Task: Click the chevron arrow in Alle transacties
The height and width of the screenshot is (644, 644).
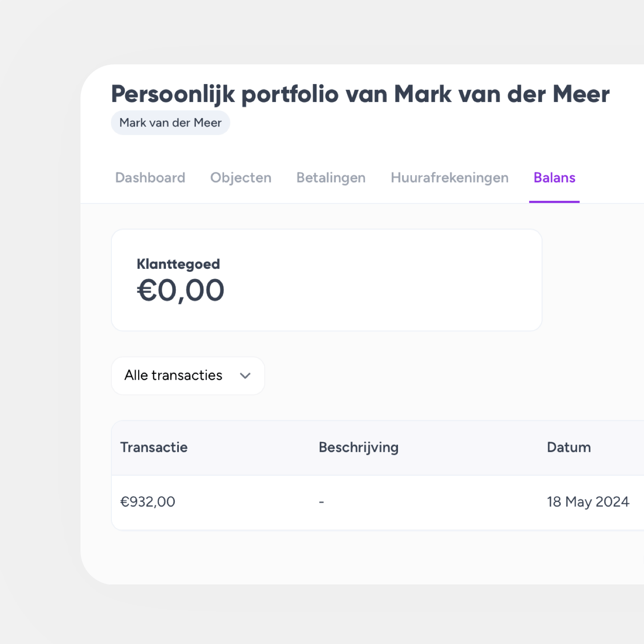Action: [245, 376]
